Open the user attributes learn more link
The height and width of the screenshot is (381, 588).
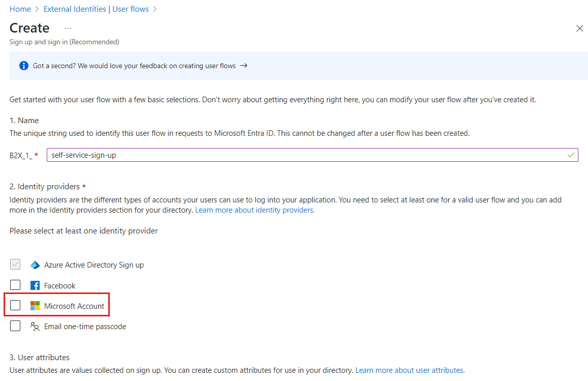click(x=409, y=370)
